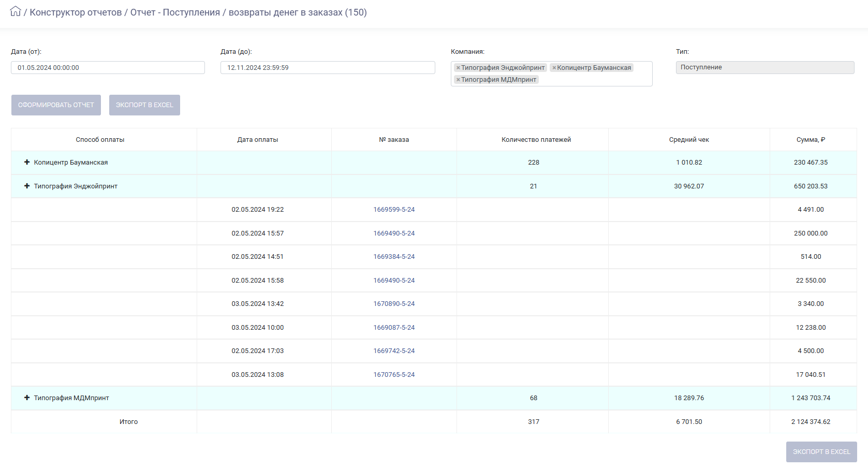Image resolution: width=868 pixels, height=469 pixels.
Task: Remove Типография МДМпринт company tag
Action: (x=458, y=80)
